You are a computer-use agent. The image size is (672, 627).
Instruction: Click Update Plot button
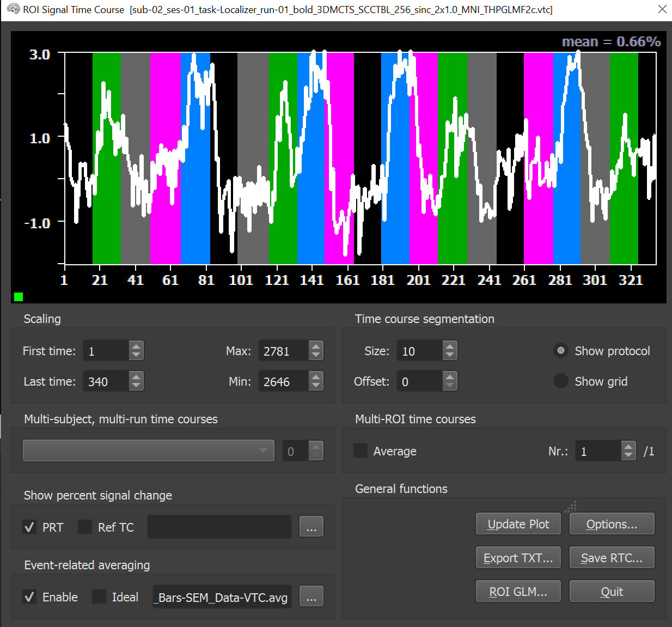(x=518, y=524)
